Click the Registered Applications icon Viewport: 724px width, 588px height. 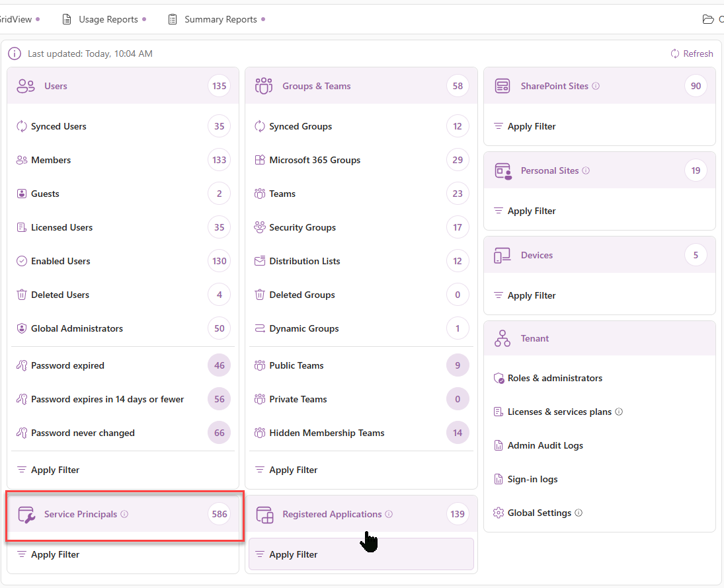[x=264, y=515]
